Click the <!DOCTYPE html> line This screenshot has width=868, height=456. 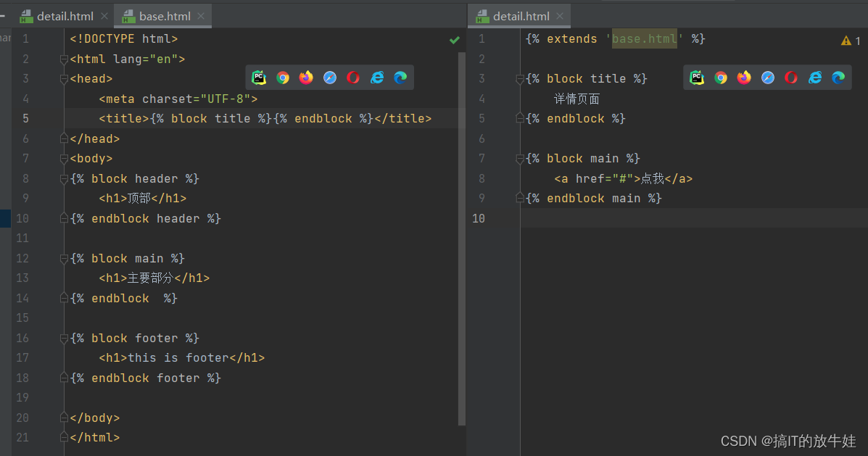124,38
